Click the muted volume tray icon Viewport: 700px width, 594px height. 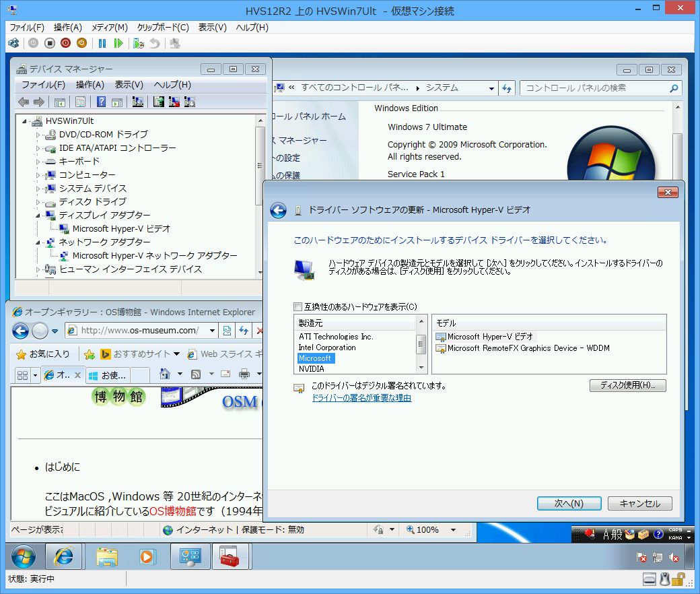[674, 558]
